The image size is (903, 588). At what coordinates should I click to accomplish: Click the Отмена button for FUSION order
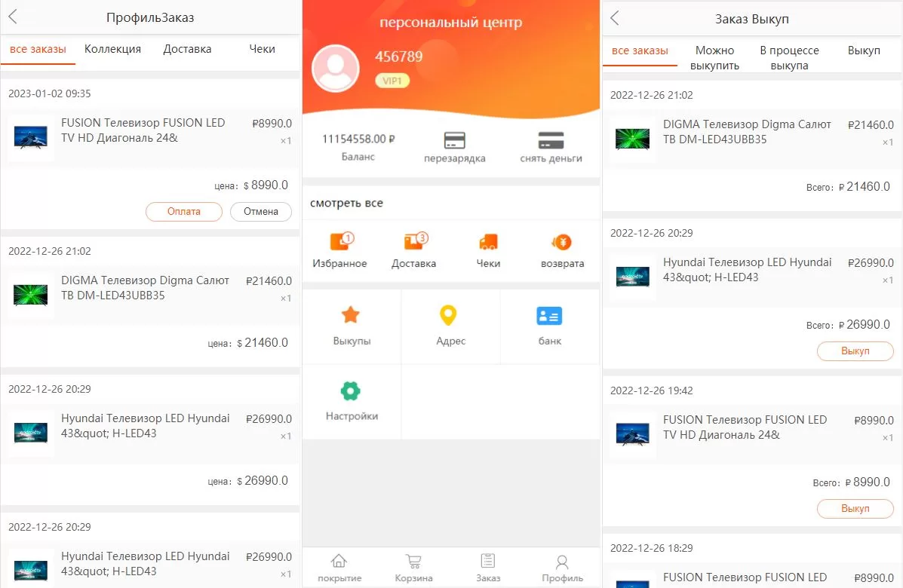[261, 212]
